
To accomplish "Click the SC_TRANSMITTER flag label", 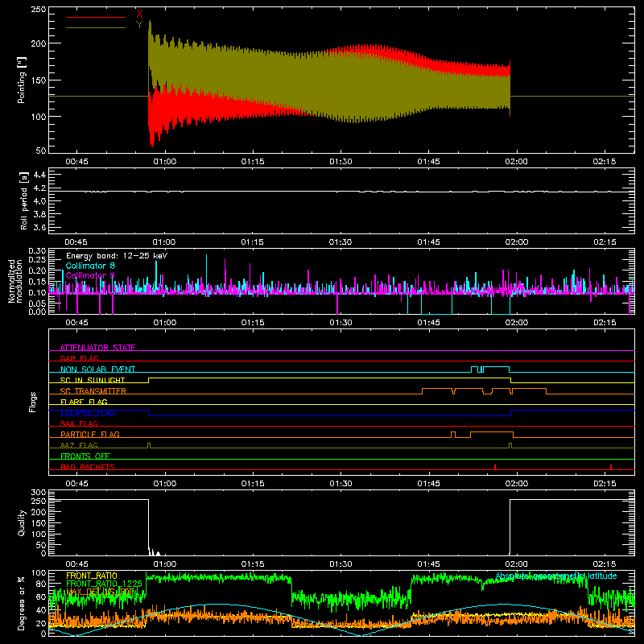I will (x=93, y=391).
